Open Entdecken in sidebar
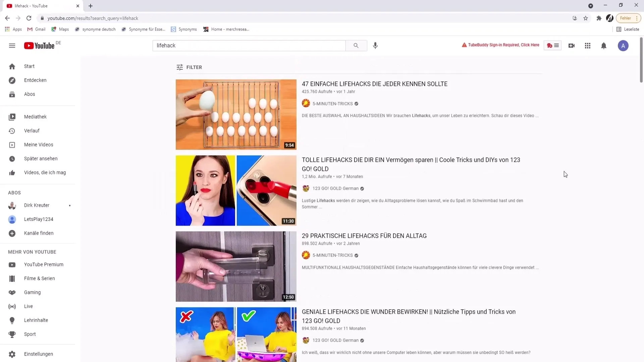Image resolution: width=644 pixels, height=362 pixels. coord(38,80)
